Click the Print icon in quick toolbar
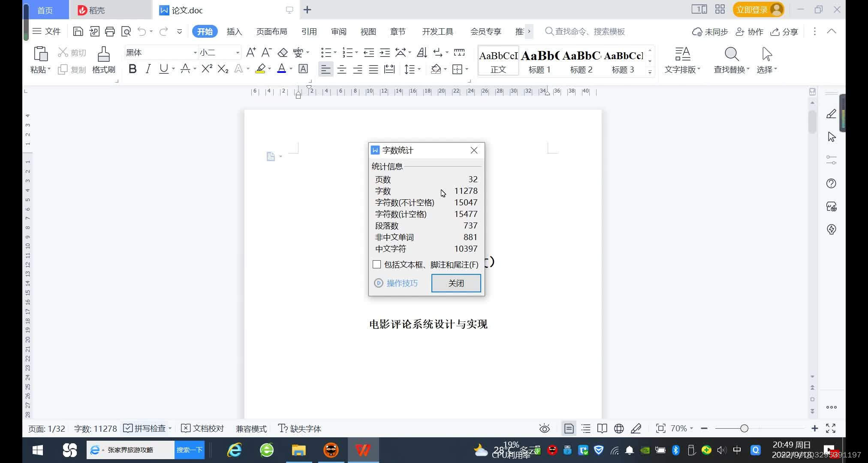Image resolution: width=868 pixels, height=463 pixels. click(110, 31)
